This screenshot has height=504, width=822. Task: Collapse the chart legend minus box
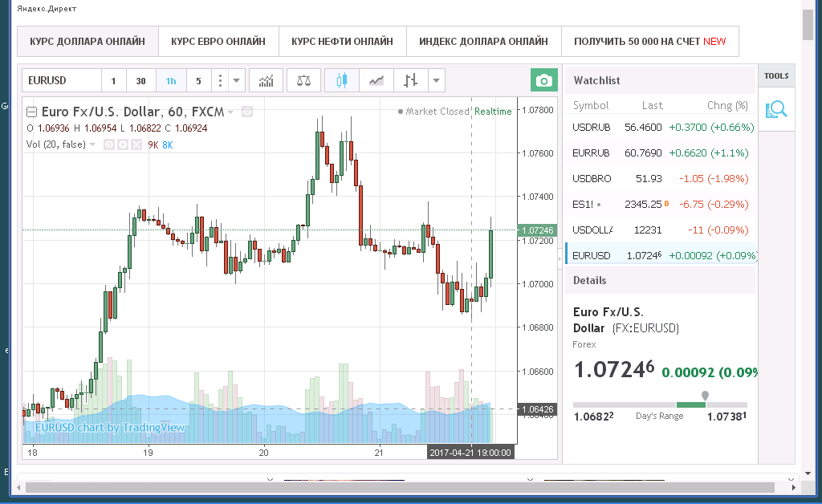coord(31,112)
